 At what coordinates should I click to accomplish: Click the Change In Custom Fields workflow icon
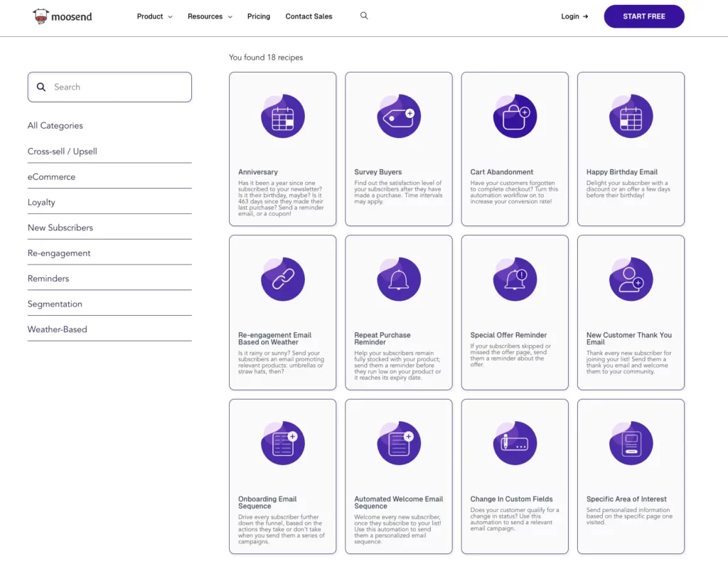pyautogui.click(x=514, y=442)
